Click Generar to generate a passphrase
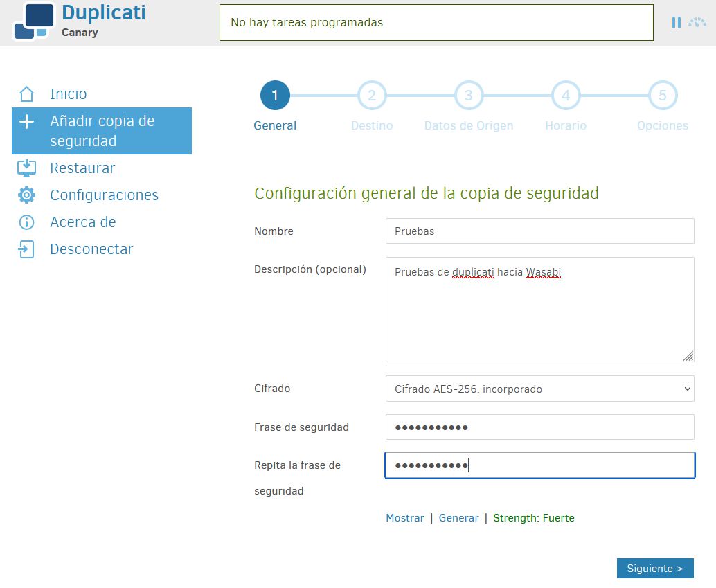 pos(458,518)
